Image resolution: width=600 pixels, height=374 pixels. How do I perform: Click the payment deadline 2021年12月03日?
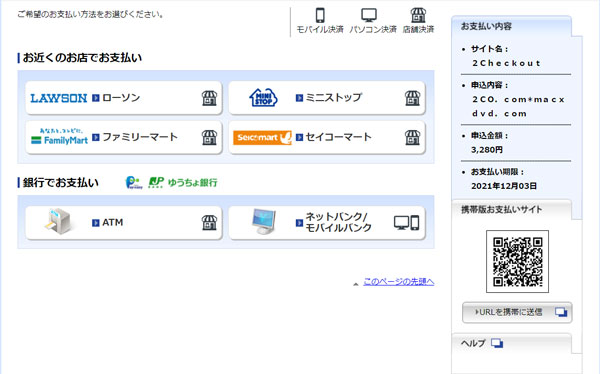click(x=504, y=186)
